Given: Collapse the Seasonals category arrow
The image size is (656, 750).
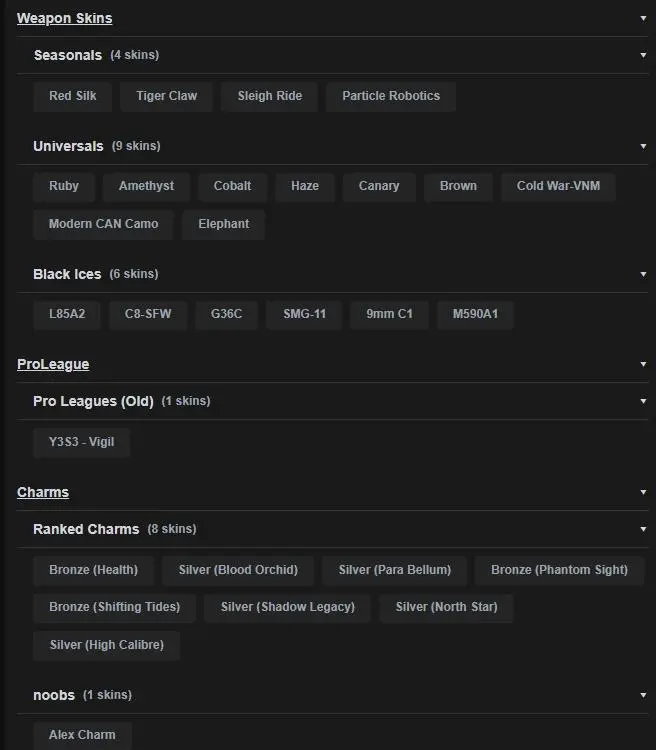Looking at the screenshot, I should point(643,55).
